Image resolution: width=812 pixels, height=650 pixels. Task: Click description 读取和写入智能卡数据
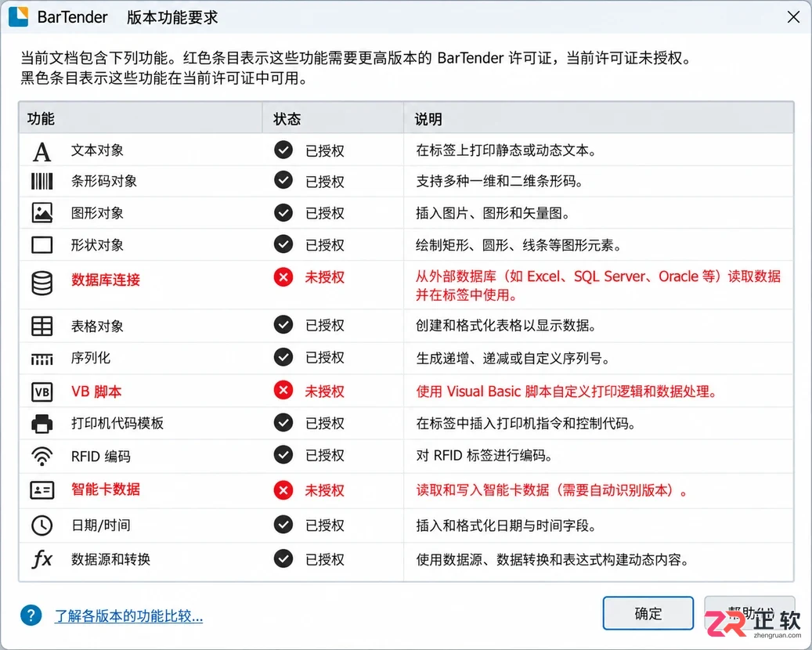coord(552,490)
